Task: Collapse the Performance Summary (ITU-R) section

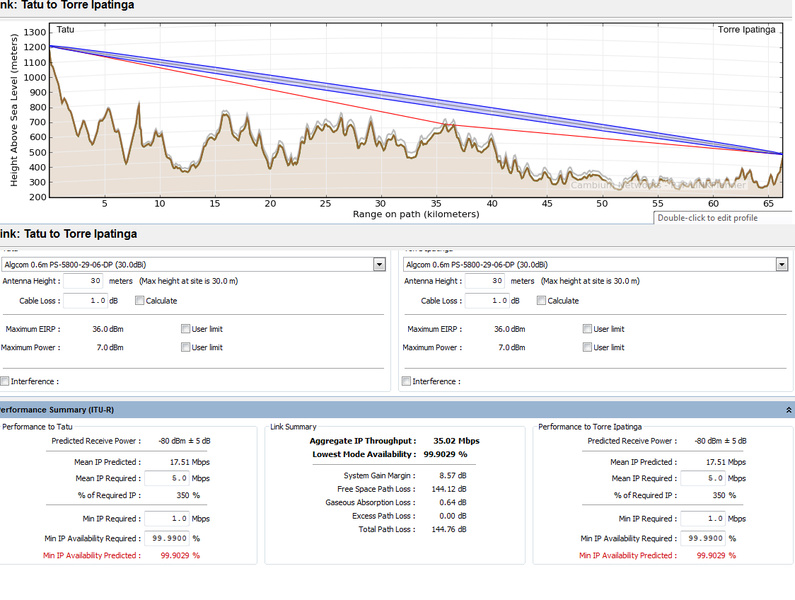Action: click(788, 410)
